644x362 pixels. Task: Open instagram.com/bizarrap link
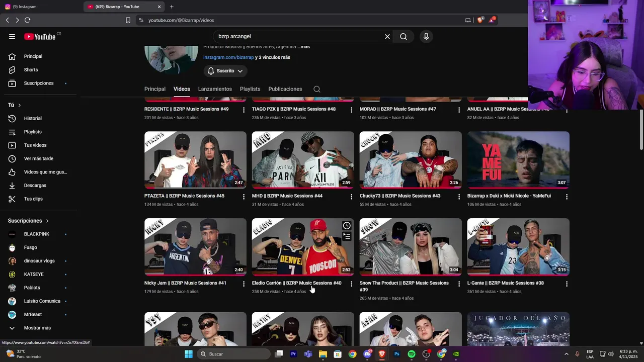click(228, 57)
